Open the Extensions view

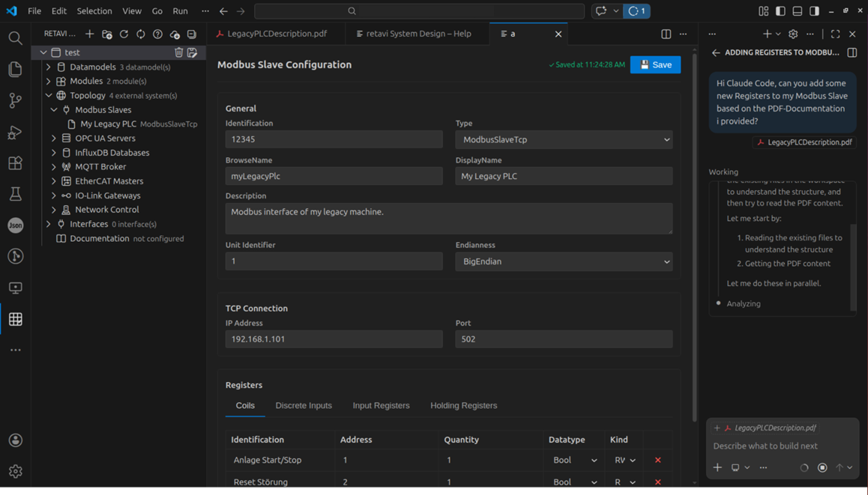16,163
